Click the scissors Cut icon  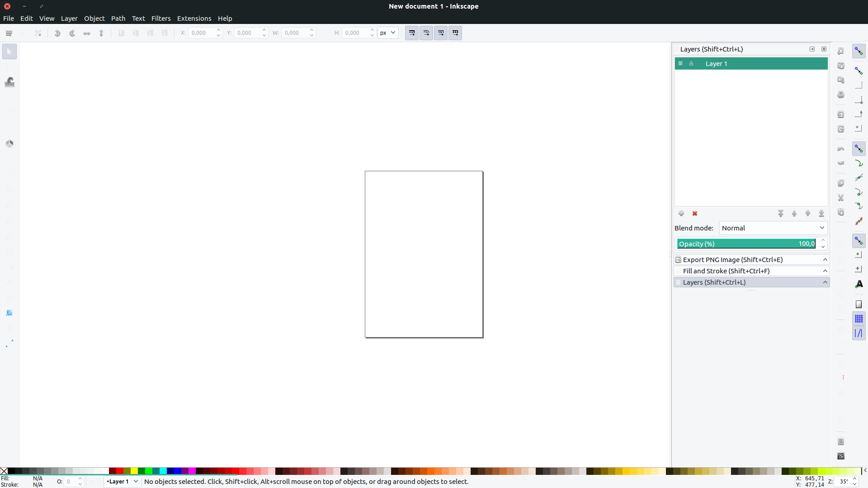(x=841, y=198)
